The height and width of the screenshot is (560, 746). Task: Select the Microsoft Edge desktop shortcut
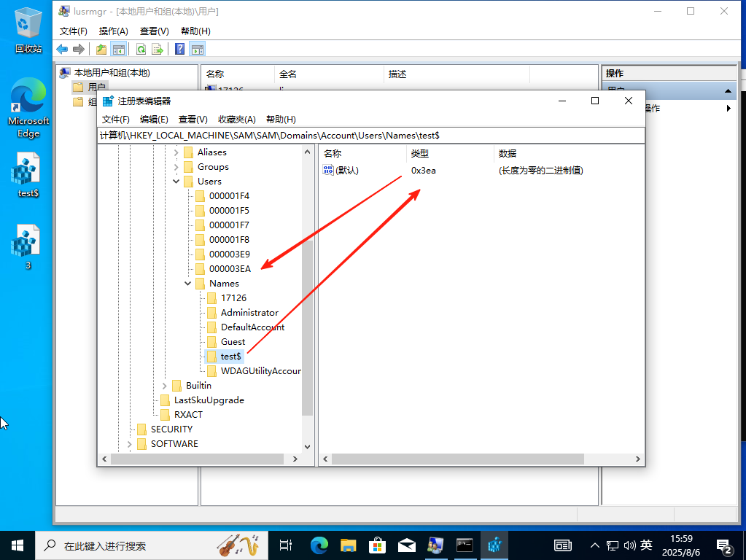(28, 107)
